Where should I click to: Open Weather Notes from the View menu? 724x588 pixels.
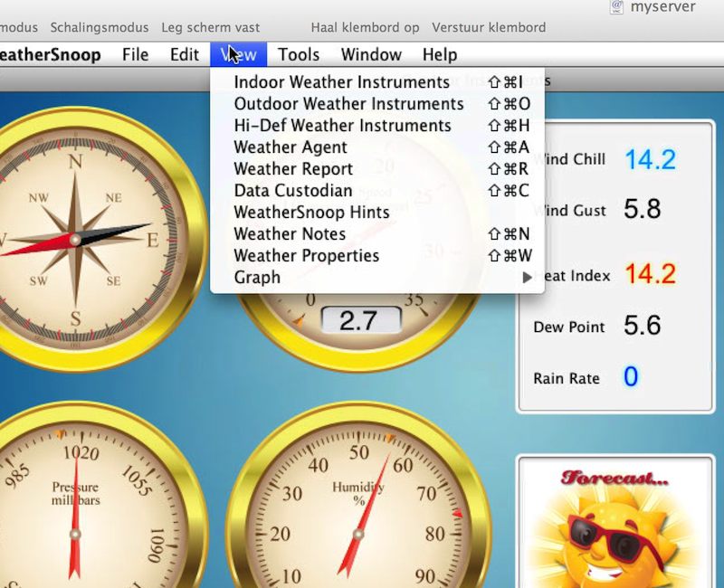click(377, 234)
